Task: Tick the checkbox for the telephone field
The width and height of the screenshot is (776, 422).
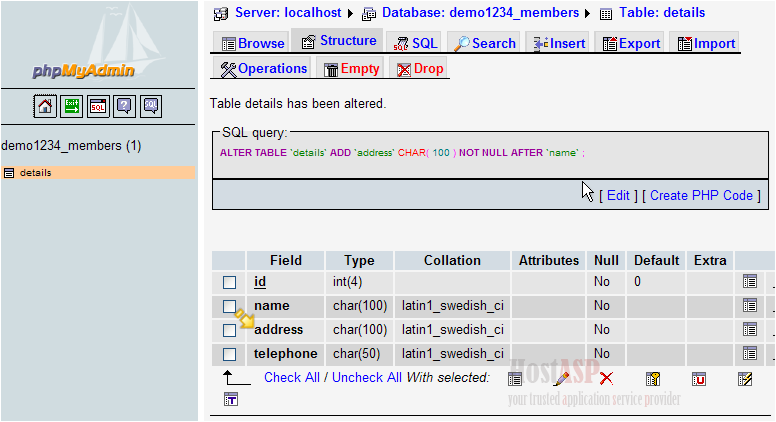Action: pos(229,354)
